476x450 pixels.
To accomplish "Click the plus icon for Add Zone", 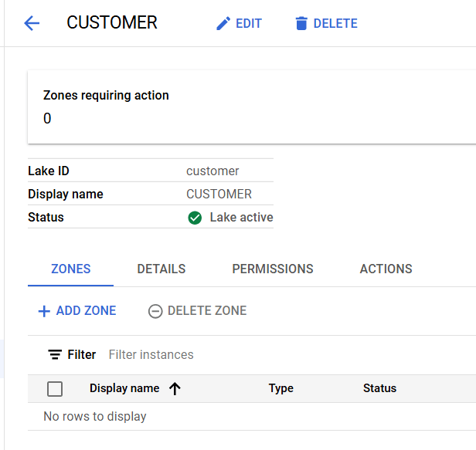I will point(44,311).
